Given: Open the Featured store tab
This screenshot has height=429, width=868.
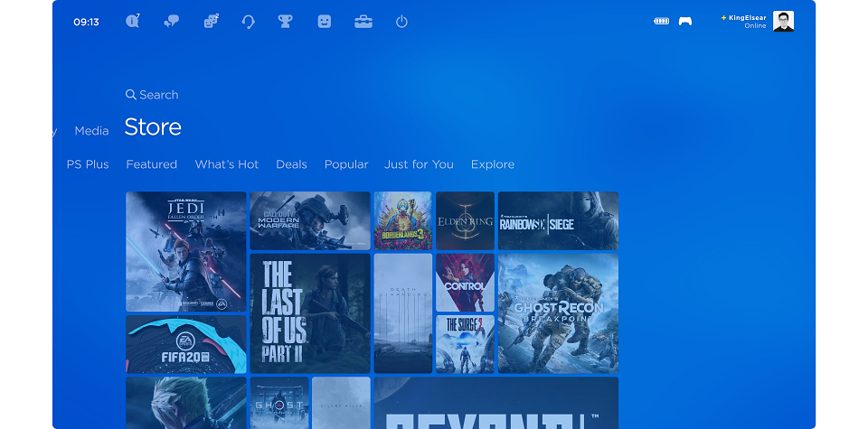Looking at the screenshot, I should click(152, 164).
